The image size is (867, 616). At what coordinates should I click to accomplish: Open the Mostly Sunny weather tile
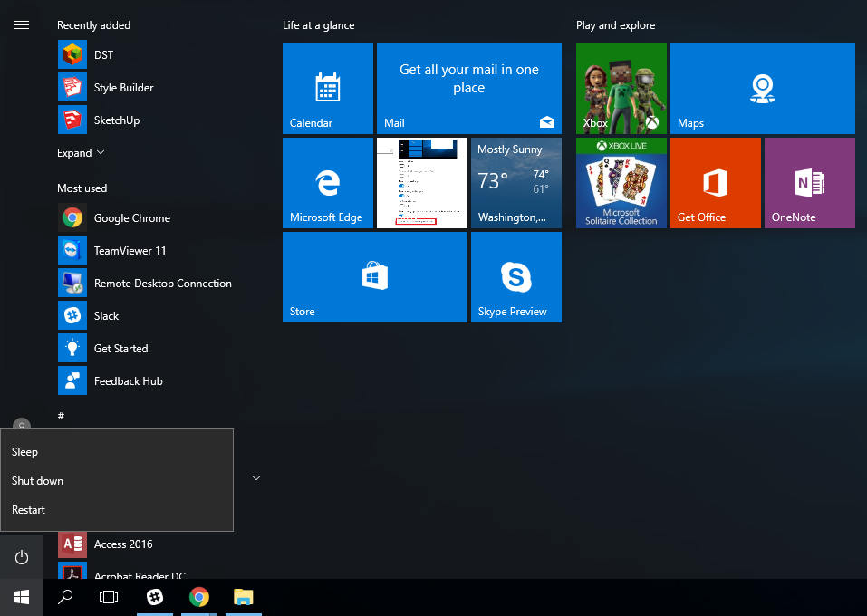tap(516, 183)
